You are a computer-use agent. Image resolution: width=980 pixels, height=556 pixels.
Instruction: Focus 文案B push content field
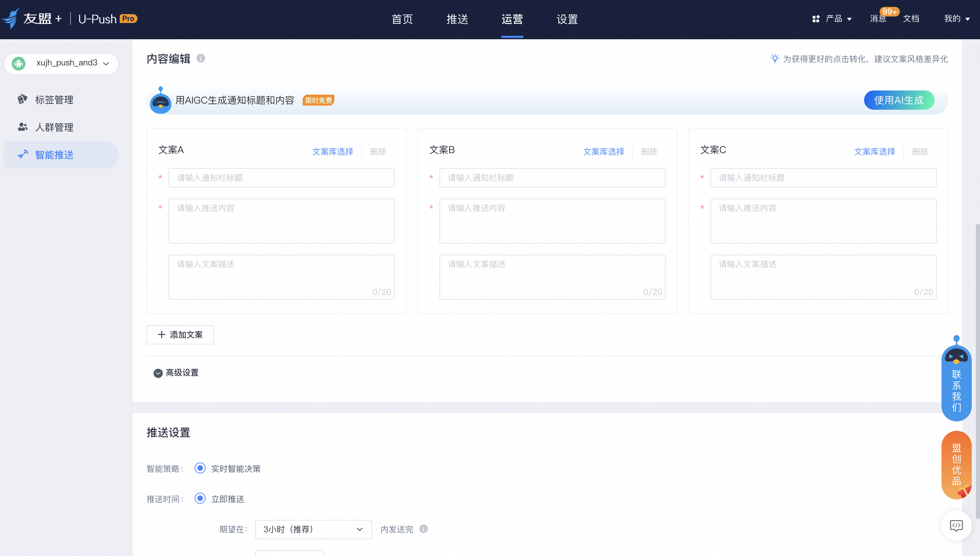click(x=553, y=221)
